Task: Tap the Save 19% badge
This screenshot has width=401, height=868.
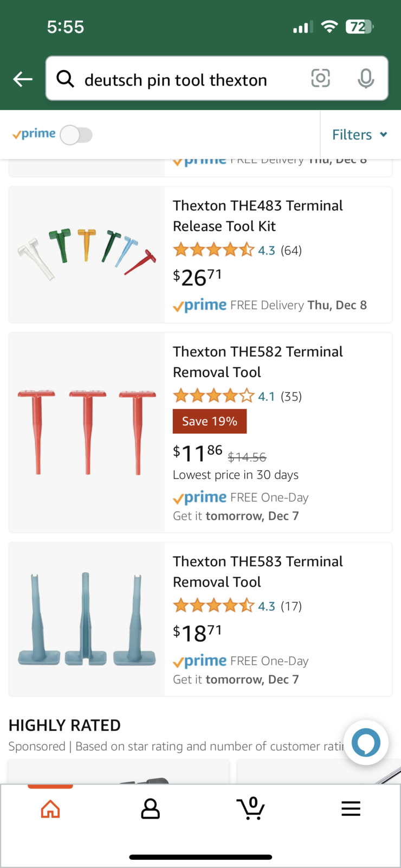Action: coord(210,422)
